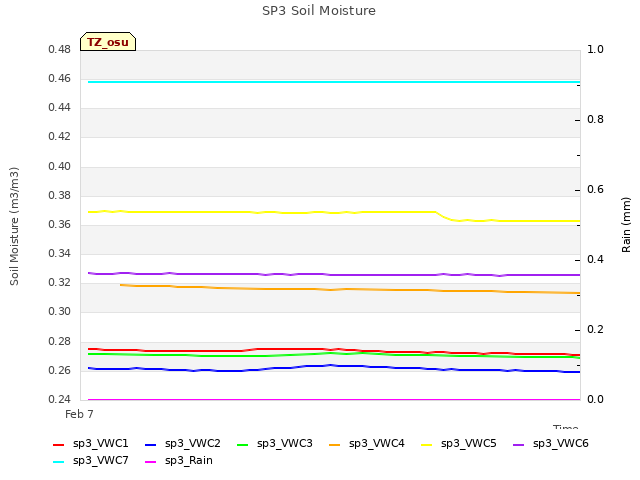
Task: Click the orange sp3_VWC4 legend swatch
Action: pyautogui.click(x=335, y=445)
